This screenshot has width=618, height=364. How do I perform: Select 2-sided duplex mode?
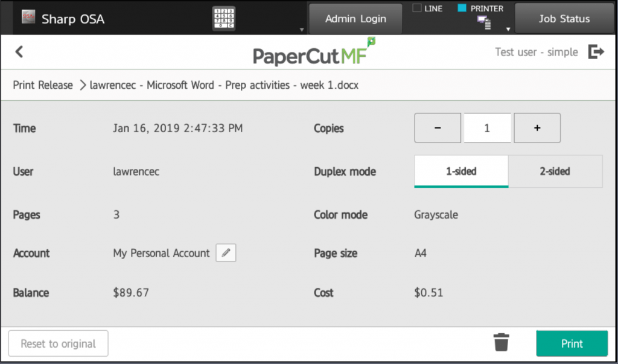[x=555, y=171]
